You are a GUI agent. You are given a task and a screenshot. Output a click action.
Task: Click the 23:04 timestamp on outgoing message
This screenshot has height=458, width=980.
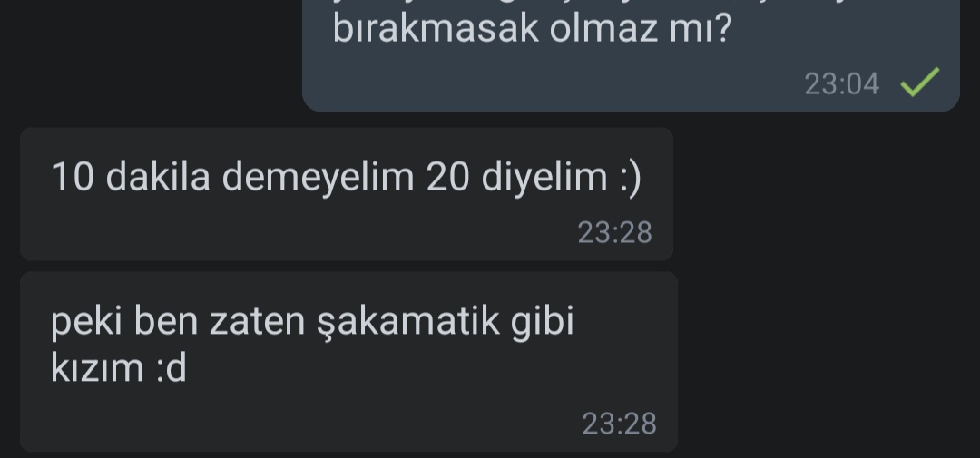[841, 84]
